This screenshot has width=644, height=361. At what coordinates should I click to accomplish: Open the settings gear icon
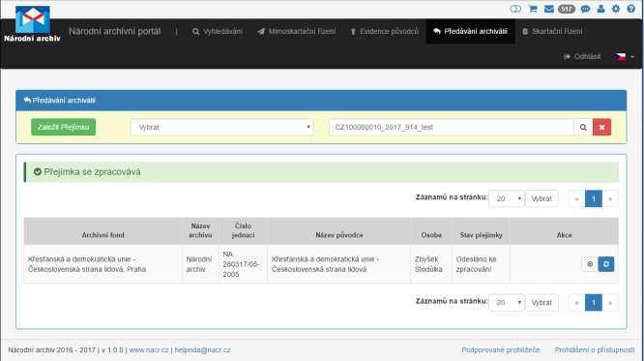tap(616, 9)
